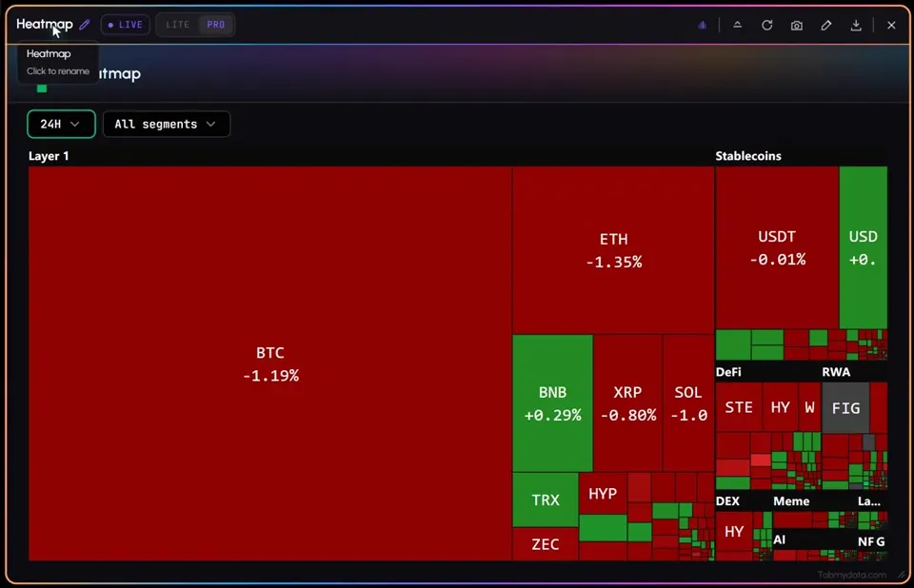Open the bar chart indicator icon
Image resolution: width=914 pixels, height=588 pixels.
pos(702,25)
